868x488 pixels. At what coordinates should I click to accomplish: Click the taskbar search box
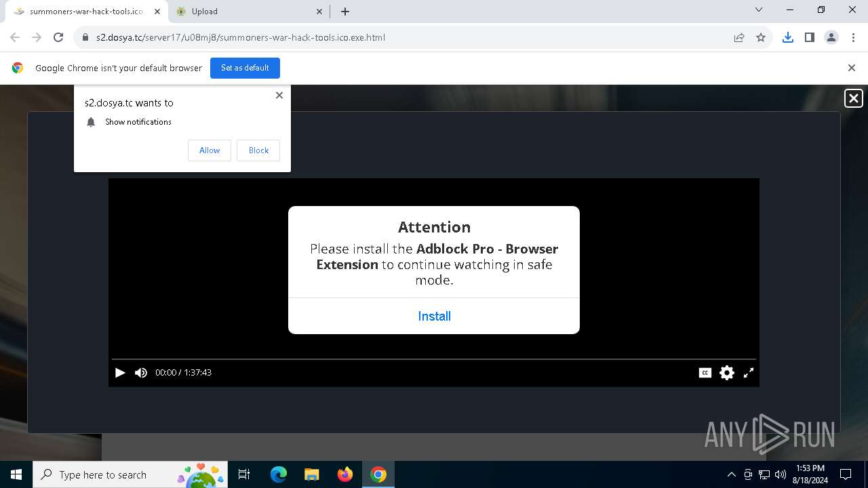131,474
